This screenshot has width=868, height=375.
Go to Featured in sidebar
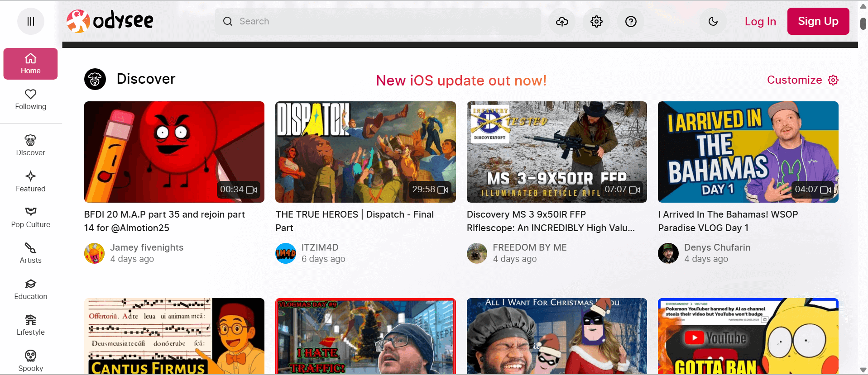point(31,181)
